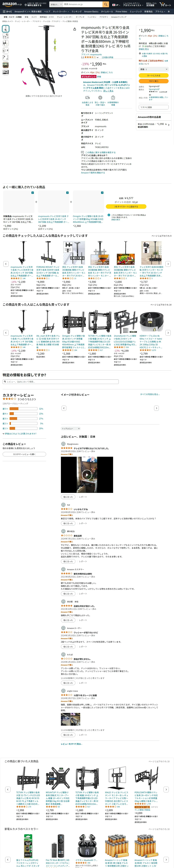Open the ランキング nav item
The height and width of the screenshot is (868, 174).
pos(76,11)
